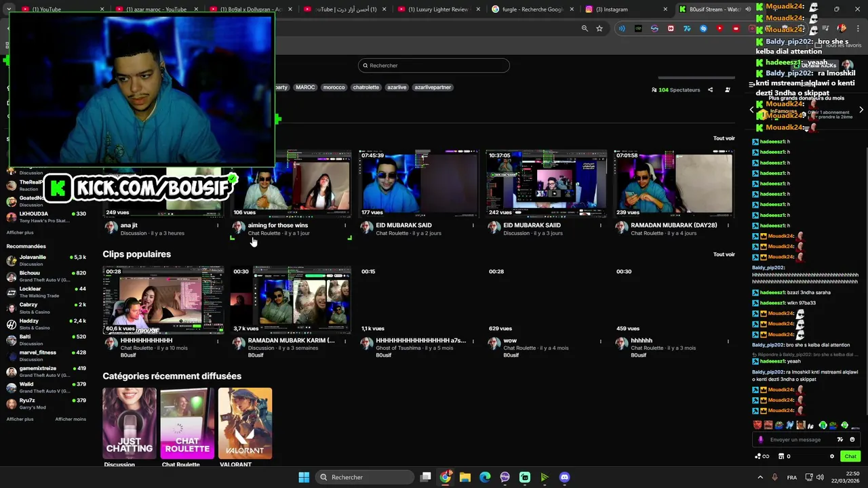Open the 7TV extension icon in the toolbar
This screenshot has width=868, height=488.
point(687,28)
